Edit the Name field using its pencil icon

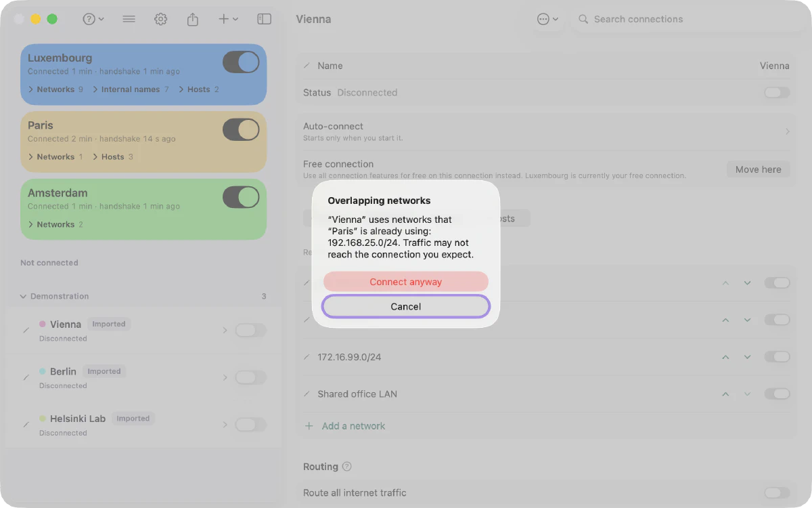307,66
